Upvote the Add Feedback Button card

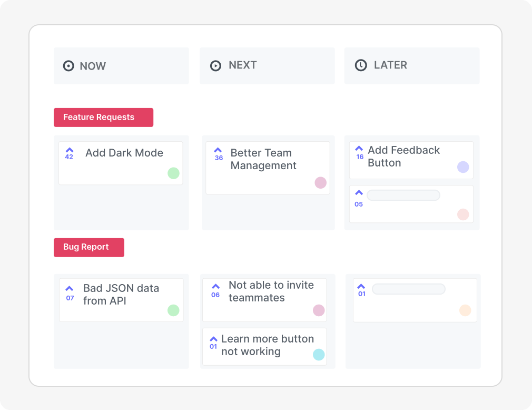(359, 148)
